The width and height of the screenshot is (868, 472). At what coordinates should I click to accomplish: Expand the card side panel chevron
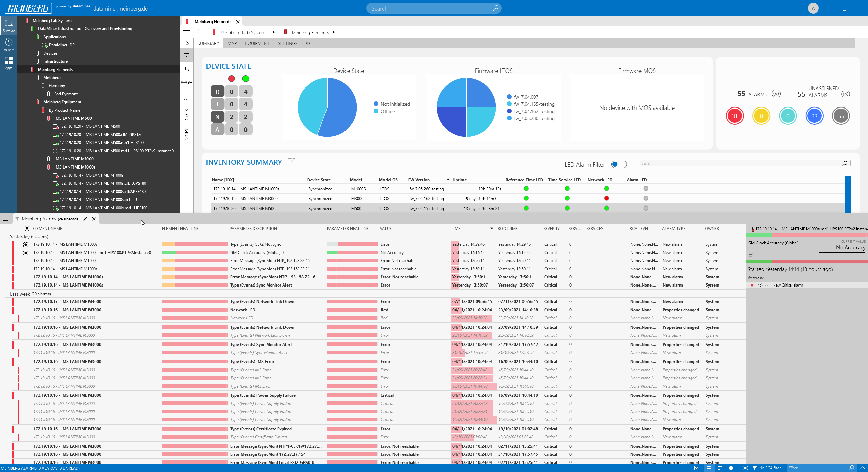coord(187,43)
